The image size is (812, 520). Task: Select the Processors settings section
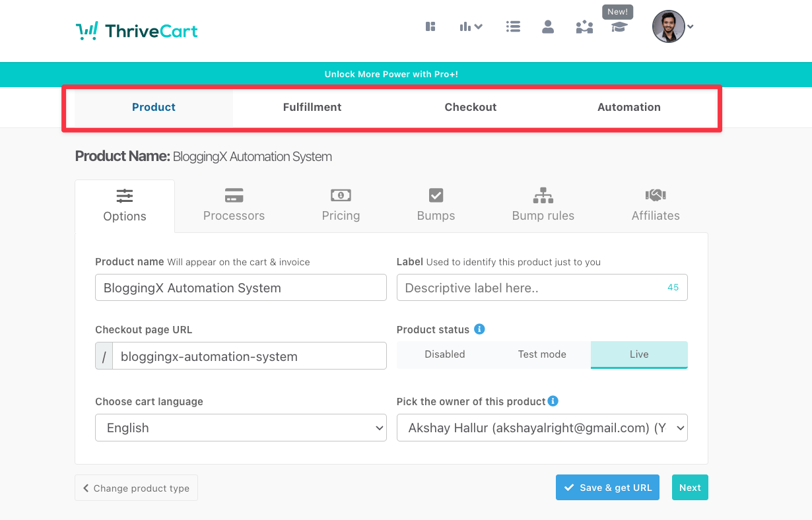[234, 206]
